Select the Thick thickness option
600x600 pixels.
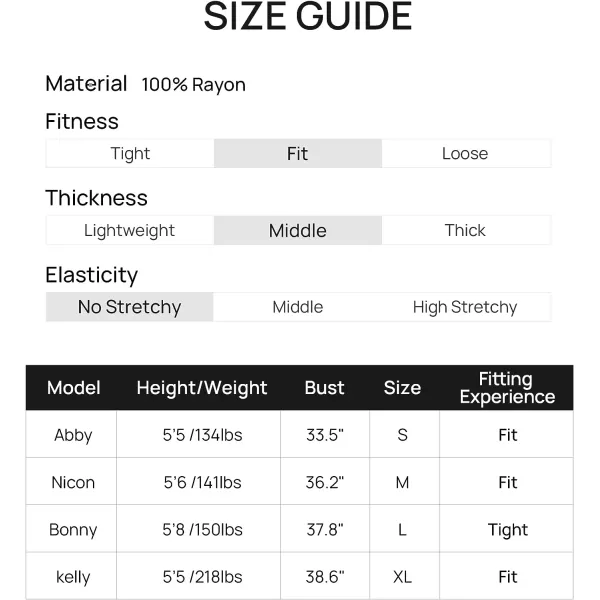coord(465,231)
